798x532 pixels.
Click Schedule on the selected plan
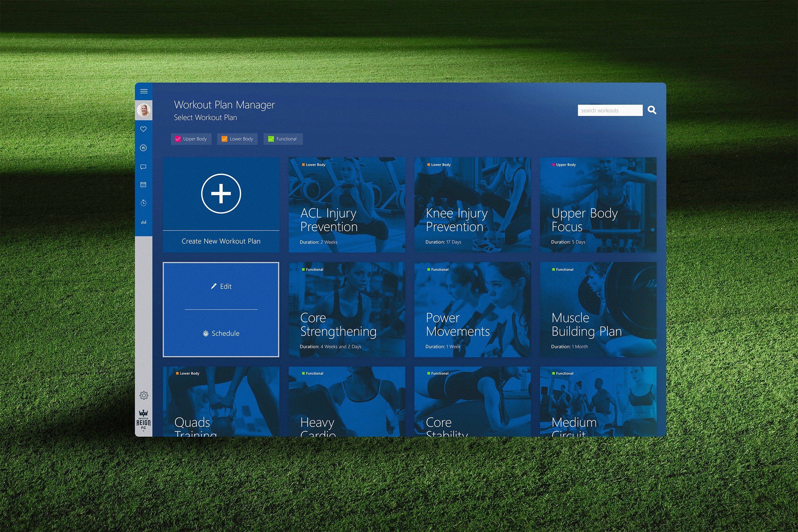point(221,333)
